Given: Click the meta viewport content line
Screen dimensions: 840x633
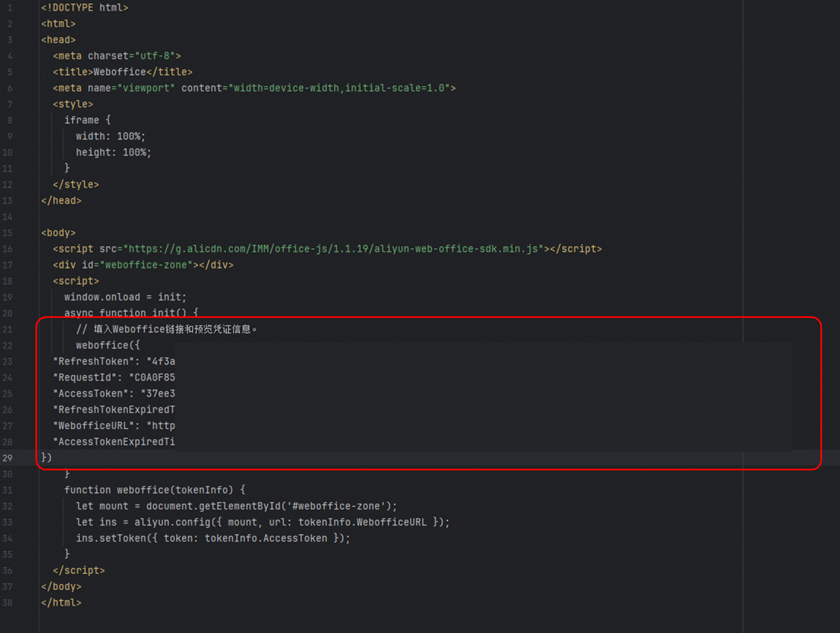Looking at the screenshot, I should click(254, 88).
